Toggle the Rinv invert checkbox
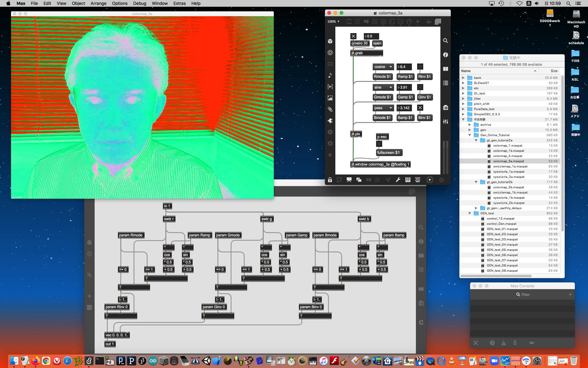 420,67
